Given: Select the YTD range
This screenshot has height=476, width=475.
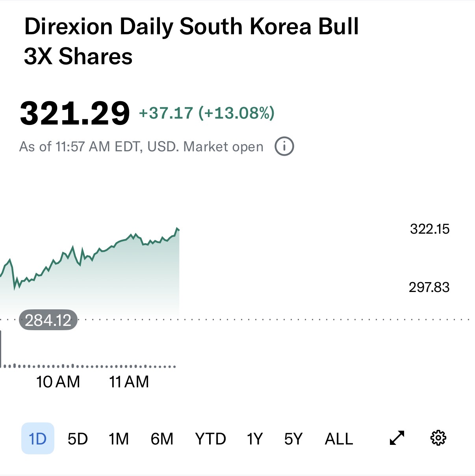Looking at the screenshot, I should tap(210, 439).
